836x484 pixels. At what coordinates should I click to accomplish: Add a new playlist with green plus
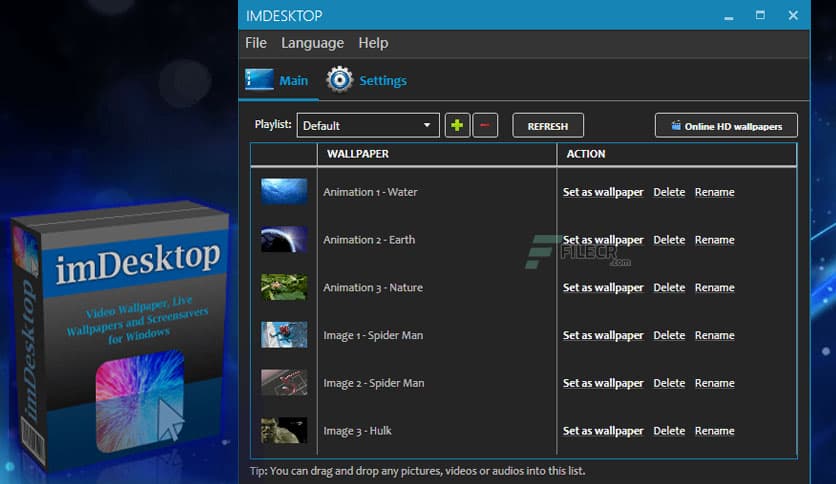457,125
